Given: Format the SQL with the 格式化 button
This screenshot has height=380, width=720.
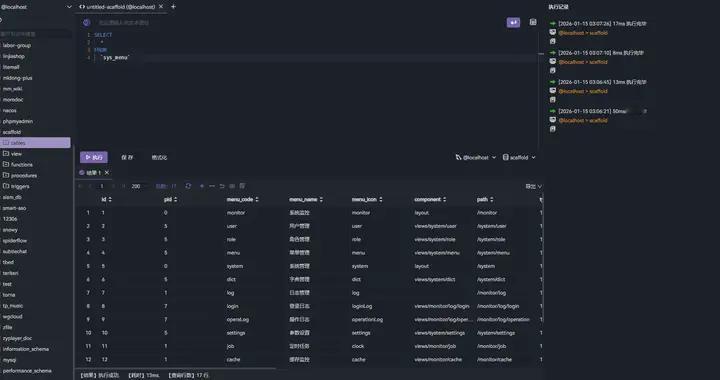Looking at the screenshot, I should [x=159, y=157].
